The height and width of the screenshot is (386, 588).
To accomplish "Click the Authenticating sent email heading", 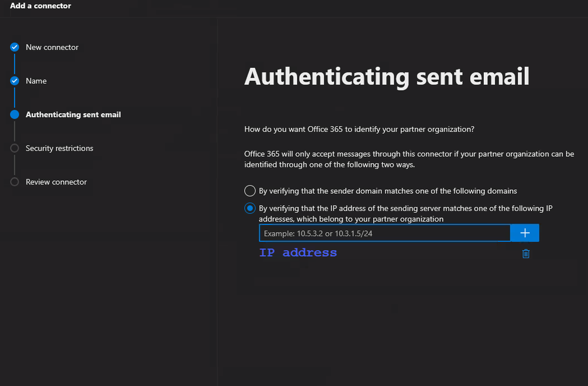I will pyautogui.click(x=387, y=77).
